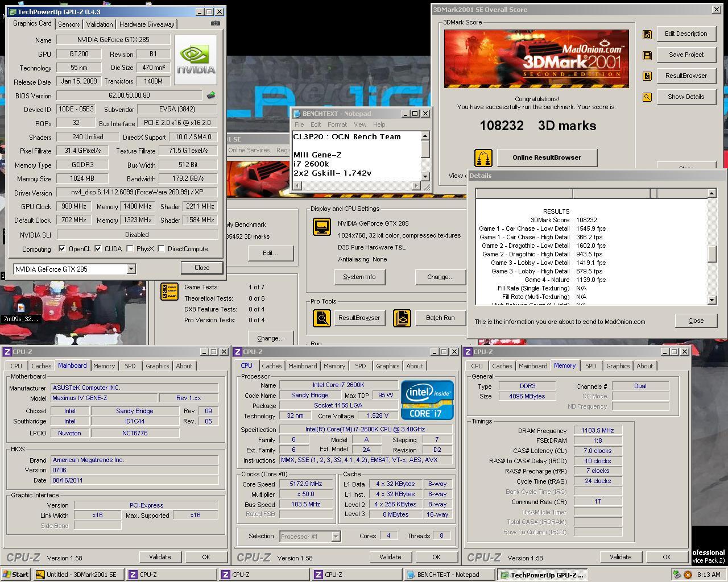
Task: Select SPD tab in Mainboard CPU-Z window
Action: pos(130,366)
